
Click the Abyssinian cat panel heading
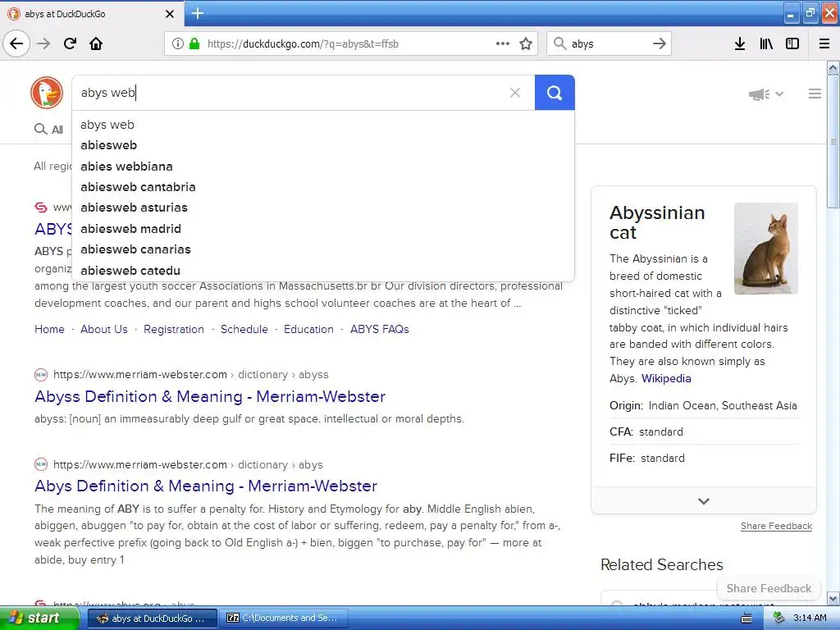pyautogui.click(x=657, y=222)
